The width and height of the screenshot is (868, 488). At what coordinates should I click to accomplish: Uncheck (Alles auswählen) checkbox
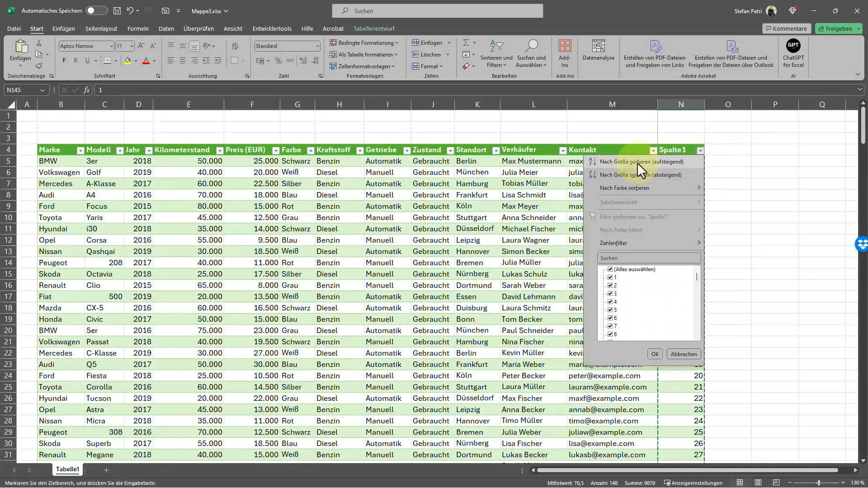[x=610, y=269]
